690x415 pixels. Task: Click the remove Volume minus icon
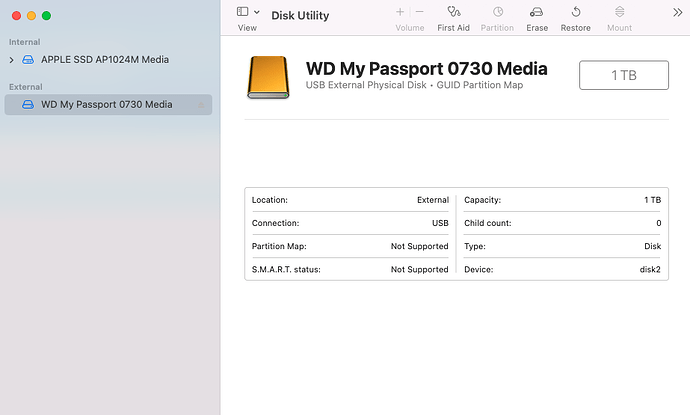pos(419,12)
